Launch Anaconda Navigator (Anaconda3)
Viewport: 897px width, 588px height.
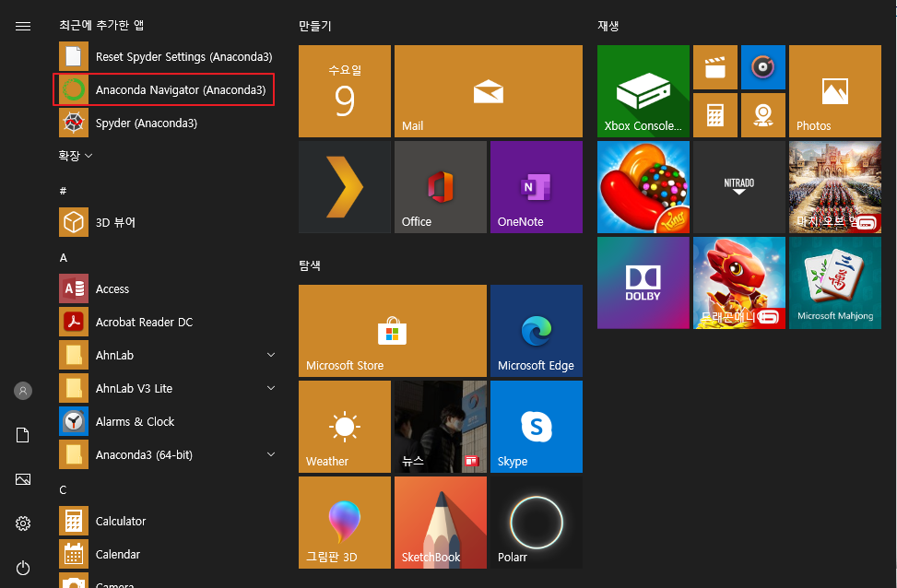pos(164,89)
